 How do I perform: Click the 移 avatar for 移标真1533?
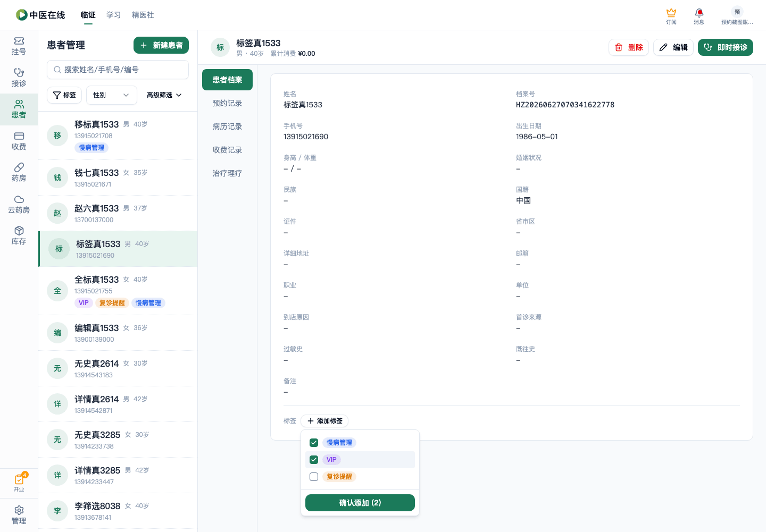click(x=57, y=136)
